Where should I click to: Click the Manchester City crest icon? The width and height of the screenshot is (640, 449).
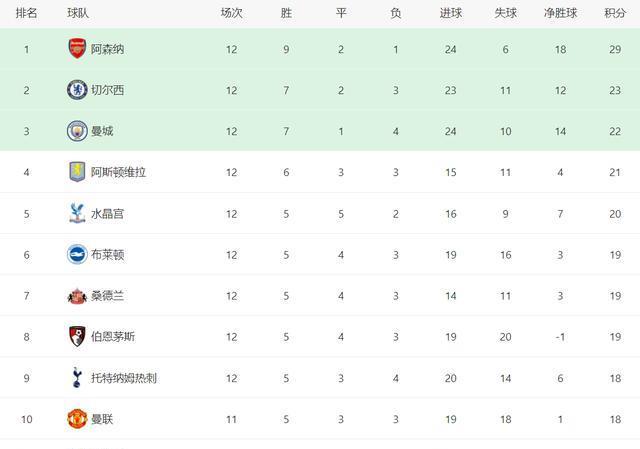tap(77, 131)
